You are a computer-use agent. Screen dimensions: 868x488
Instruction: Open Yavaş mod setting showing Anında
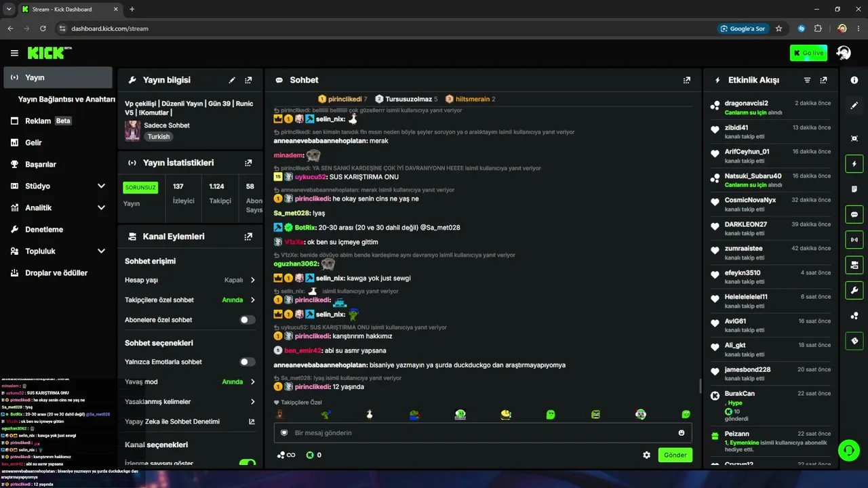pyautogui.click(x=190, y=382)
